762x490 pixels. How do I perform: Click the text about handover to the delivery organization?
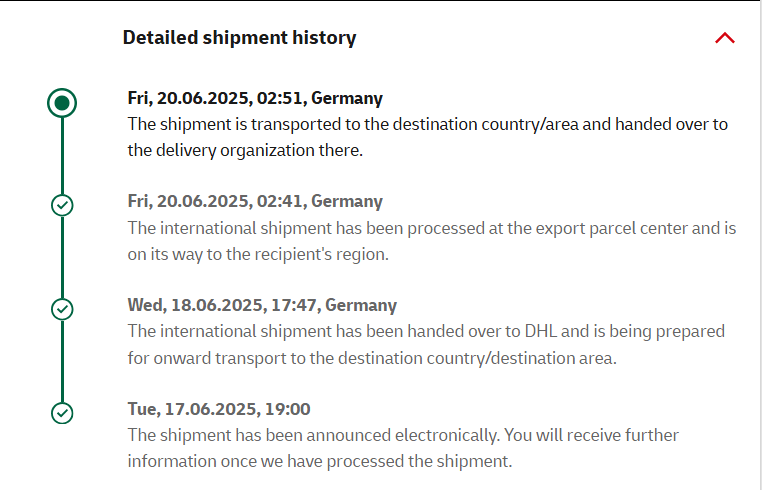[x=428, y=137]
